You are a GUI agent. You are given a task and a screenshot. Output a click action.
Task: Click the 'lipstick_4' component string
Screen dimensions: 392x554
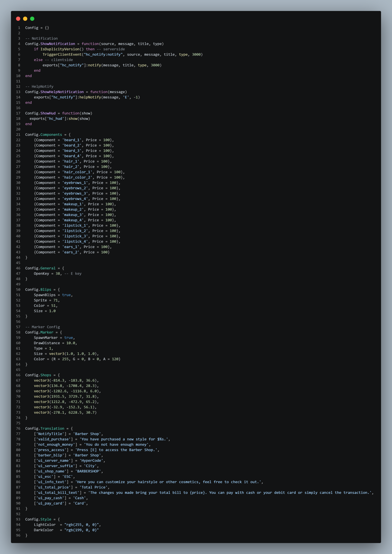click(75, 241)
